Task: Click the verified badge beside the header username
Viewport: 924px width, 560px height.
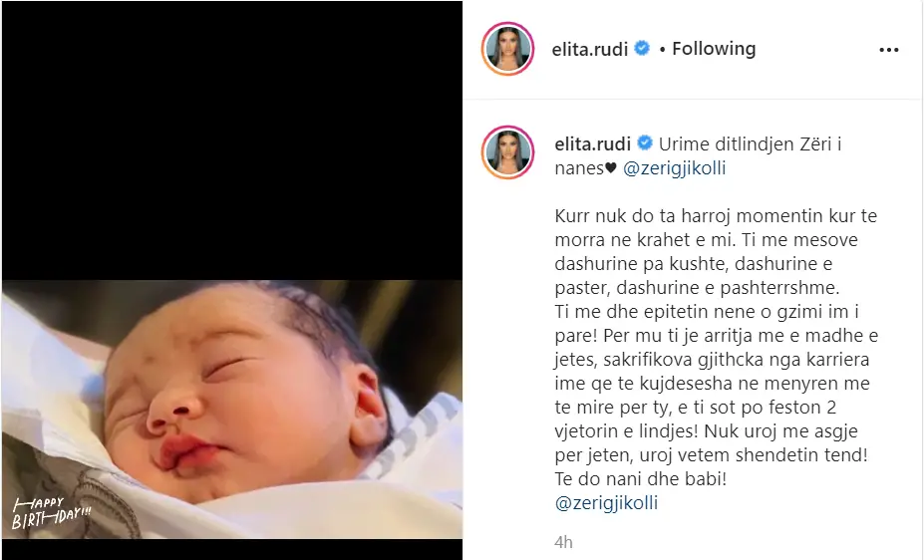Action: (642, 48)
